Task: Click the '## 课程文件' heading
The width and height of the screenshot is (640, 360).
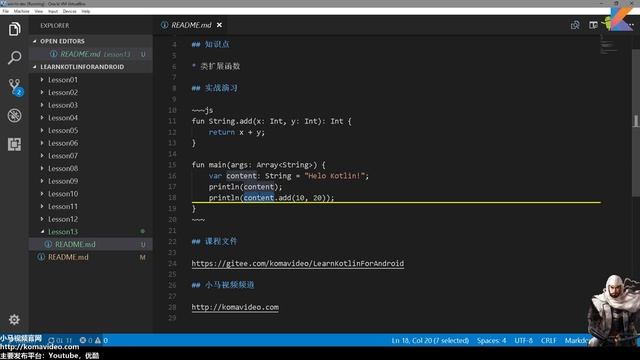Action: pos(214,241)
